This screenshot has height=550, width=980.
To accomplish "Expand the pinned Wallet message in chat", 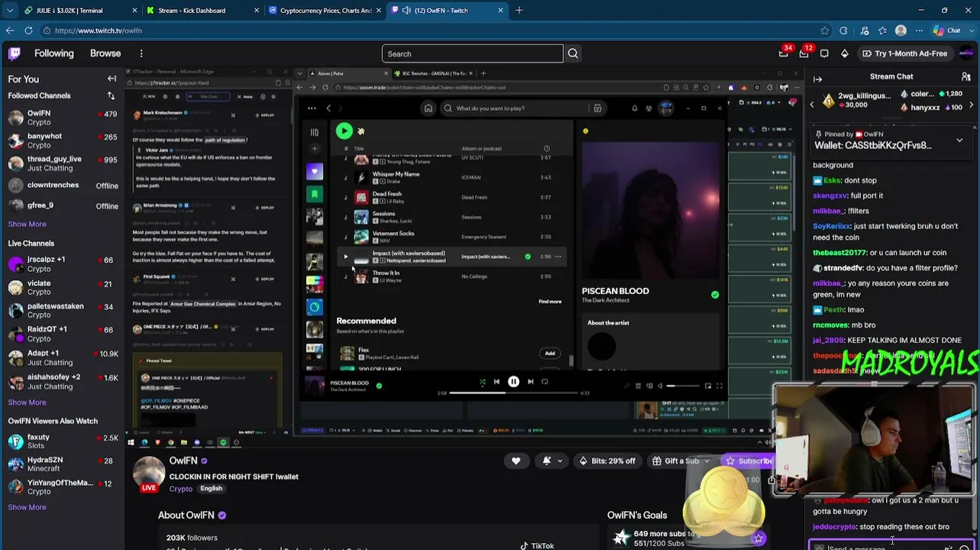I will pos(959,141).
